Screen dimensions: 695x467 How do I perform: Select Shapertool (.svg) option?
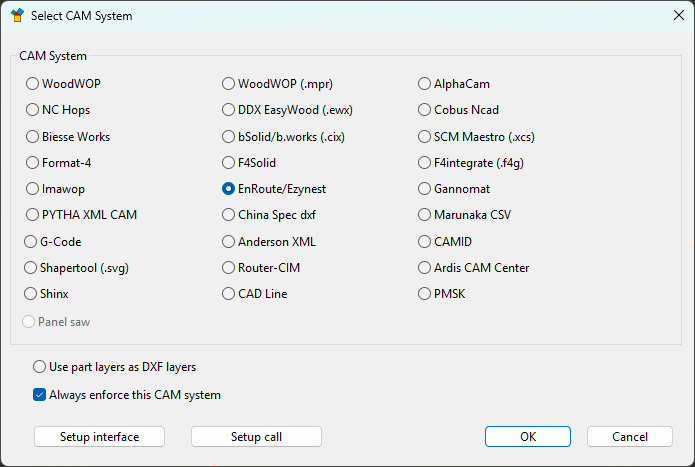pos(31,268)
